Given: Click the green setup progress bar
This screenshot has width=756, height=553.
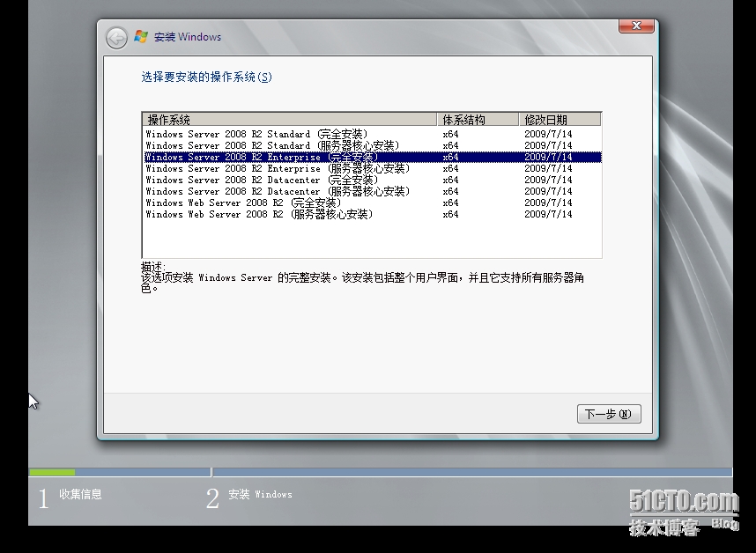Looking at the screenshot, I should point(52,473).
